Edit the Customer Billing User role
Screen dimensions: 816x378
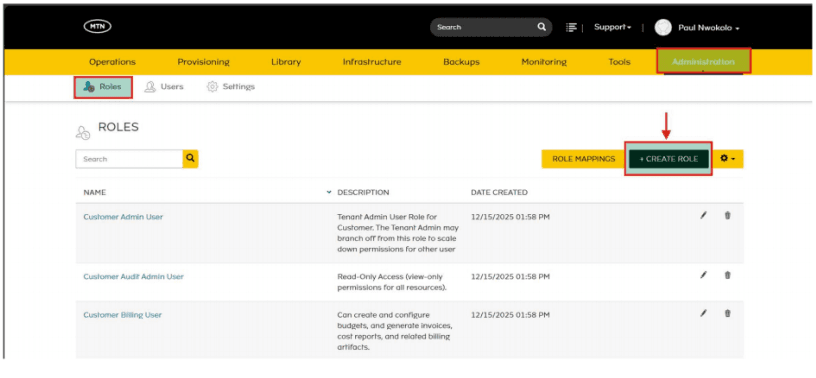click(x=704, y=313)
